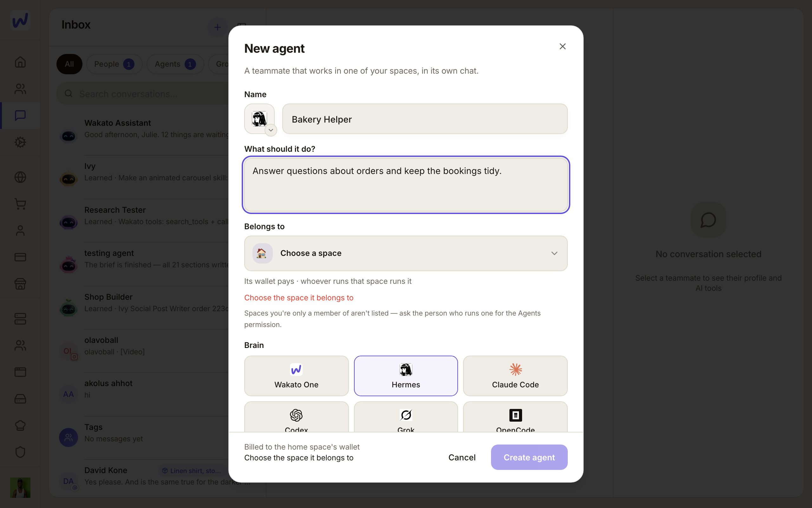Open the Inbox chat icon in sidebar

point(20,115)
